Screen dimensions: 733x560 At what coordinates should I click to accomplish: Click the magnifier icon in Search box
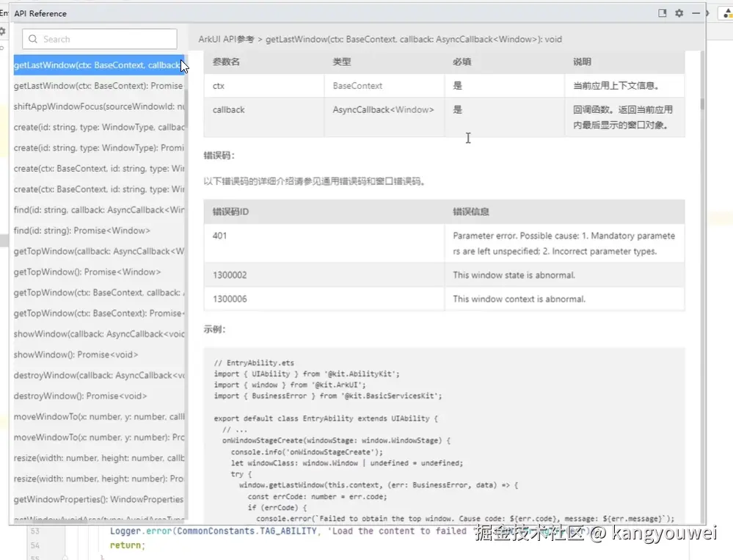33,39
